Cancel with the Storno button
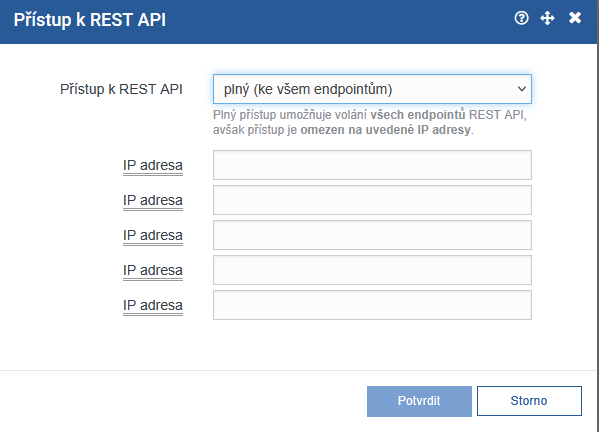Image resolution: width=599 pixels, height=432 pixels. click(x=529, y=401)
